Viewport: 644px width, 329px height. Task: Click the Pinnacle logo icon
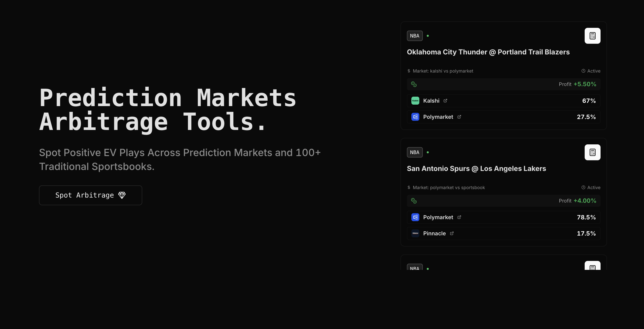(415, 233)
